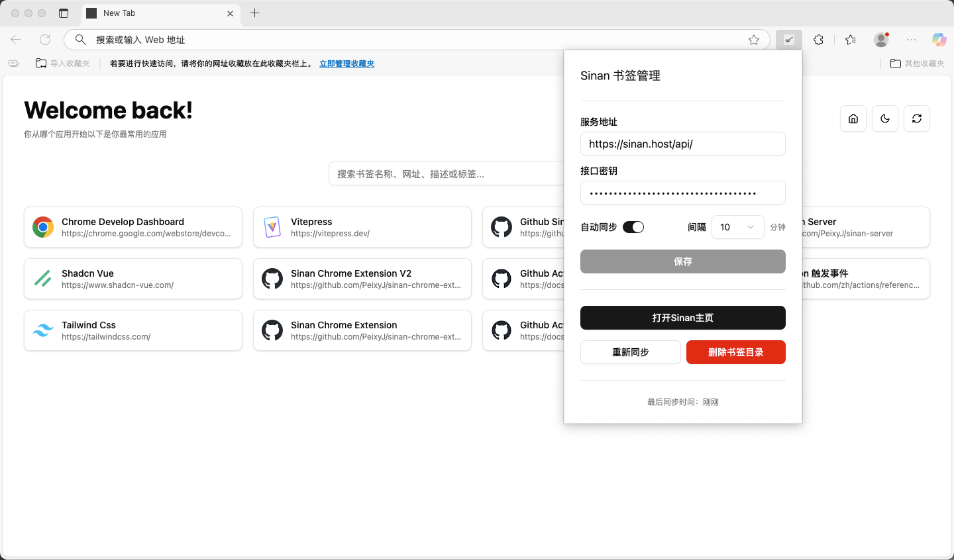Focus the 接口密钥 password field
This screenshot has width=954, height=560.
[x=683, y=193]
